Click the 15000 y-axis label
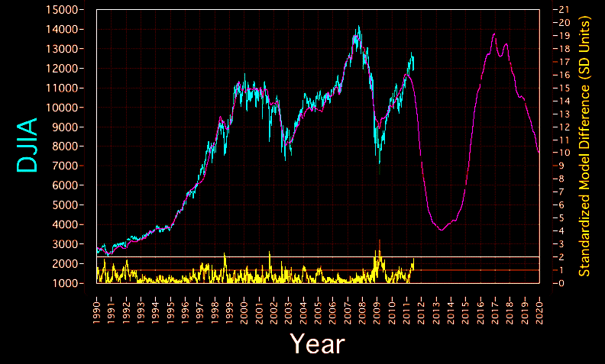Viewport: 605px width, 364px height. [x=62, y=10]
